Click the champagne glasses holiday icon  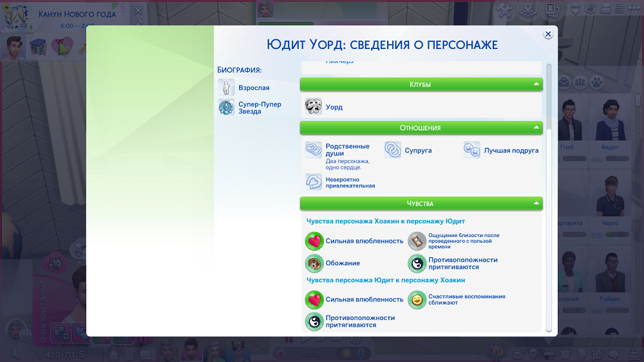[16, 16]
